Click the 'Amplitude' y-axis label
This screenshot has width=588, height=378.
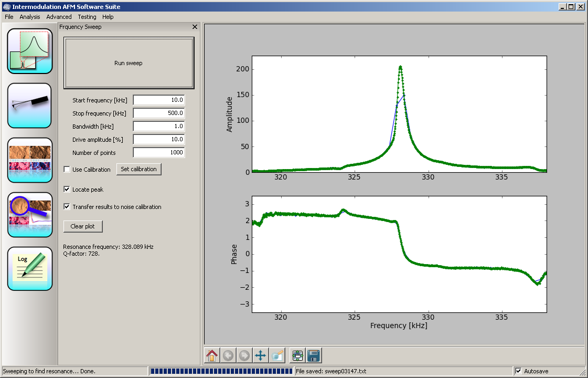pyautogui.click(x=230, y=114)
